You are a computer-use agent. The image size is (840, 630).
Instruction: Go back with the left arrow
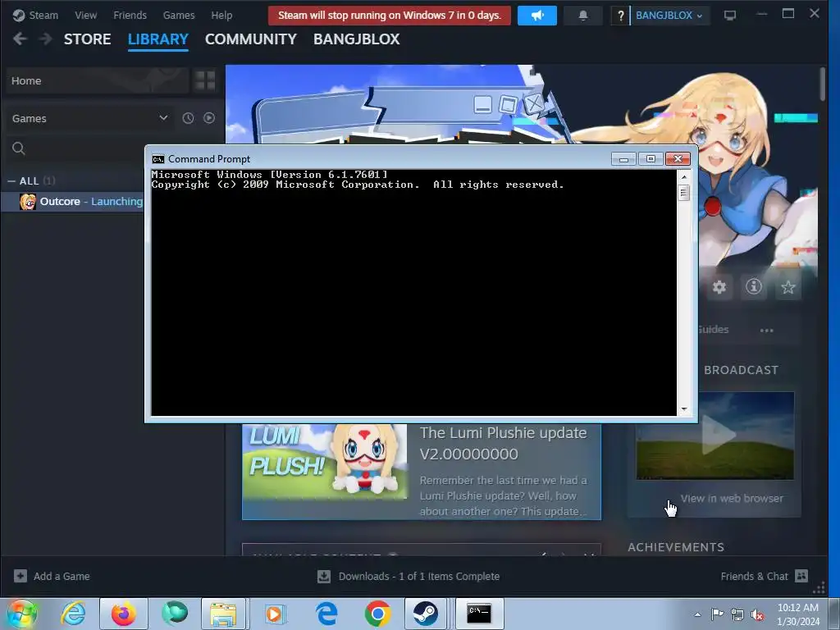[20, 39]
